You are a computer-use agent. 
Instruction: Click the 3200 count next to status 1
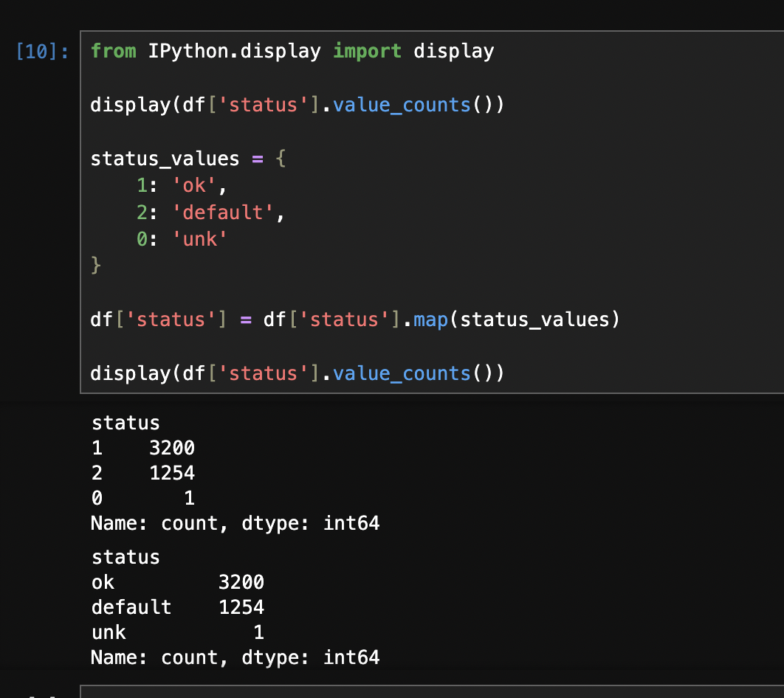coord(172,448)
